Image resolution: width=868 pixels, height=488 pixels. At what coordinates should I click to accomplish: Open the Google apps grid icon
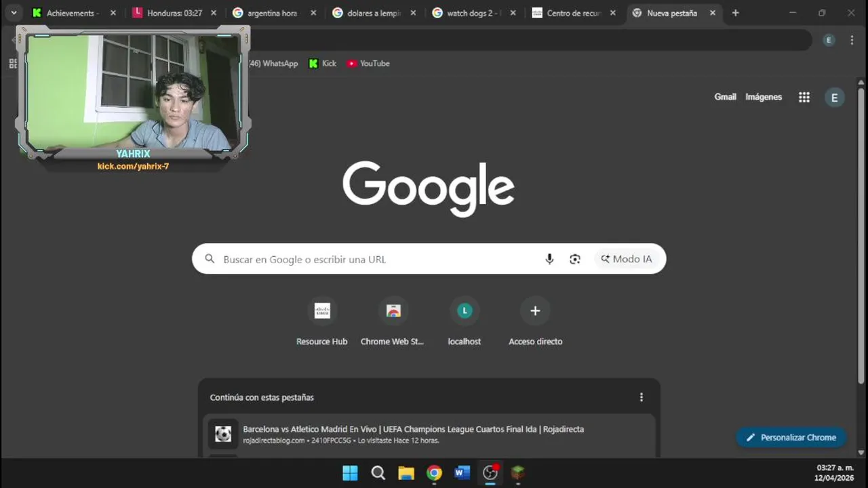click(804, 97)
